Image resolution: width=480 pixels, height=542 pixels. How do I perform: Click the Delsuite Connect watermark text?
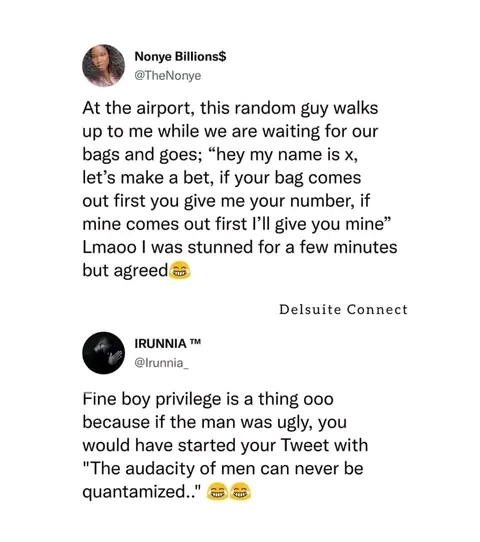pyautogui.click(x=343, y=309)
